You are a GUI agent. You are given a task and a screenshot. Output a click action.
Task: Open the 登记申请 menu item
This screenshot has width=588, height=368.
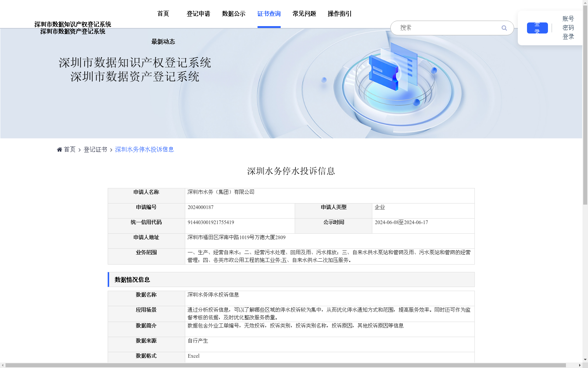pos(198,14)
